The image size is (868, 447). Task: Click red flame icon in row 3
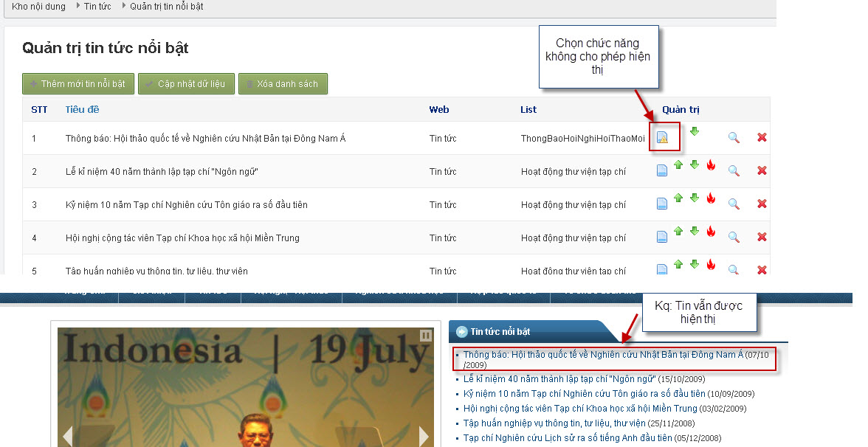[x=711, y=198]
